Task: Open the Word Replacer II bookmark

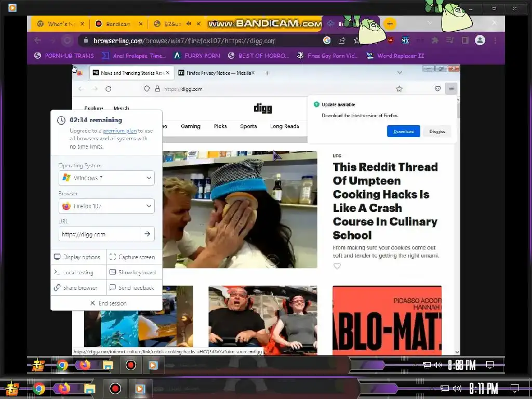Action: tap(395, 56)
